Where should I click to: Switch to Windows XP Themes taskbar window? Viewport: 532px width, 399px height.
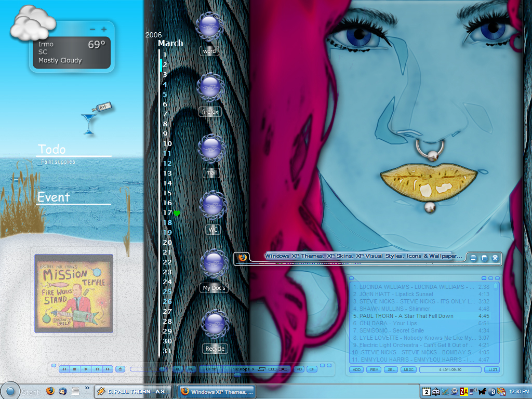217,392
